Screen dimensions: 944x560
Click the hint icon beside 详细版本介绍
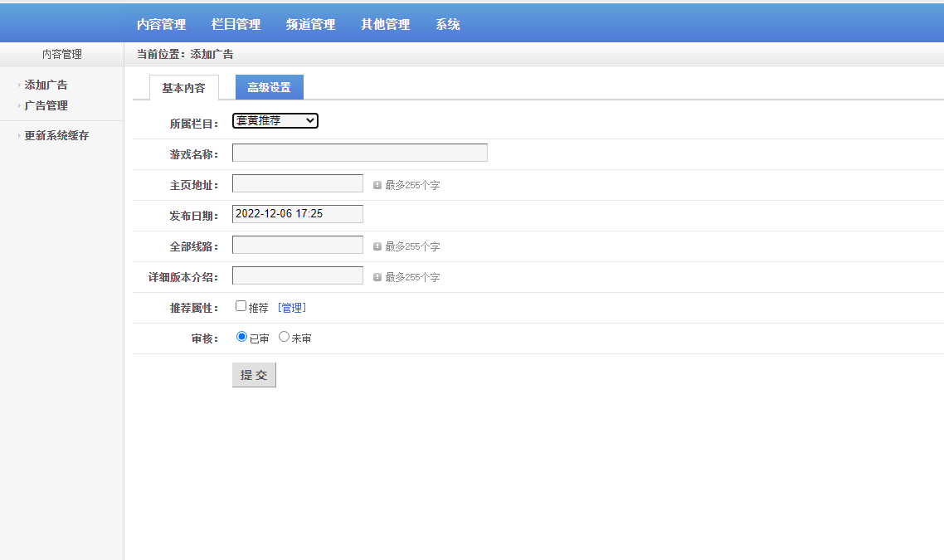pyautogui.click(x=377, y=278)
